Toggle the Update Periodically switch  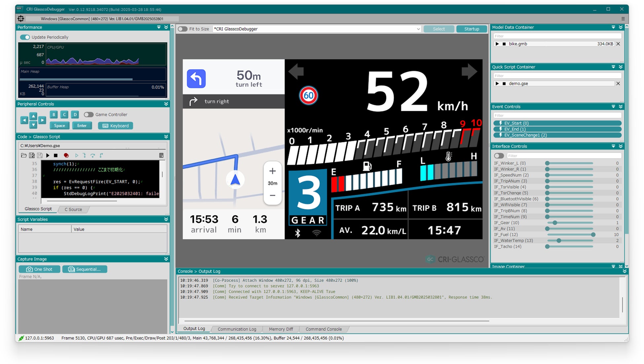[25, 37]
